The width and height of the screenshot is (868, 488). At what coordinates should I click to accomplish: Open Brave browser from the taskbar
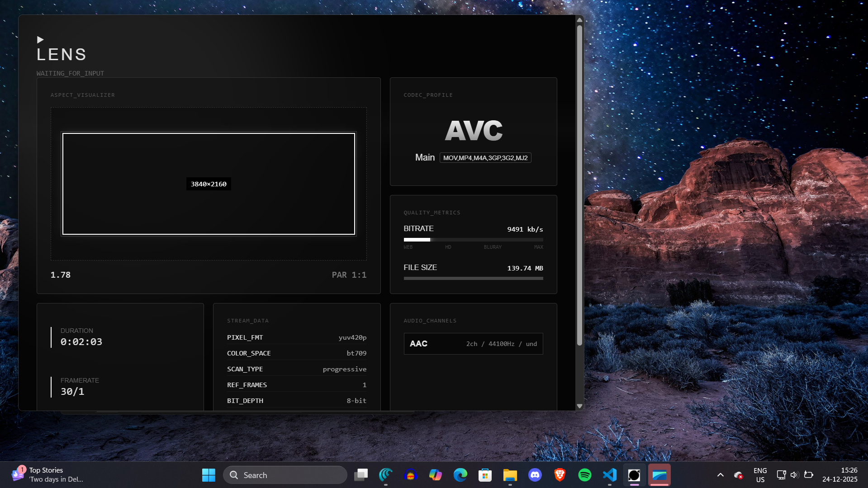[560, 475]
